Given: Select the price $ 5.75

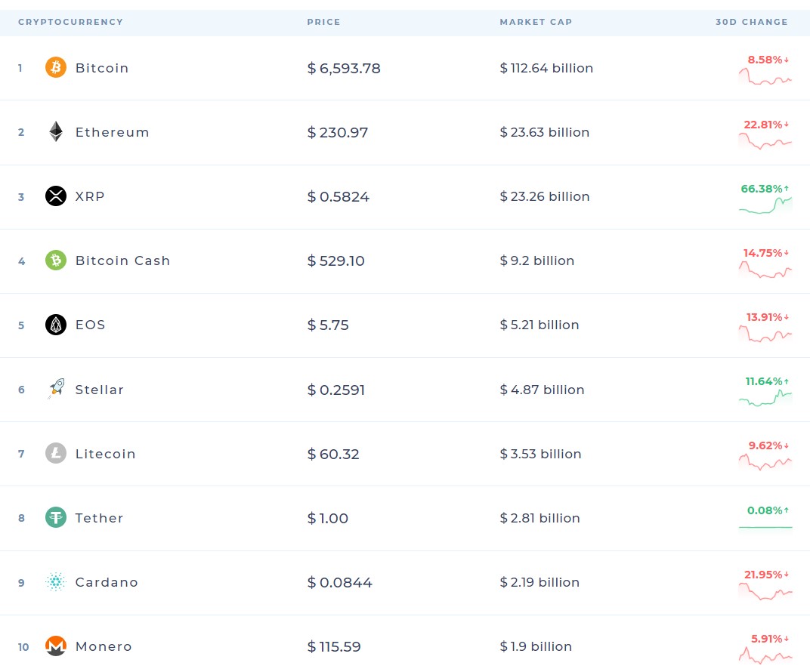Looking at the screenshot, I should point(327,325).
